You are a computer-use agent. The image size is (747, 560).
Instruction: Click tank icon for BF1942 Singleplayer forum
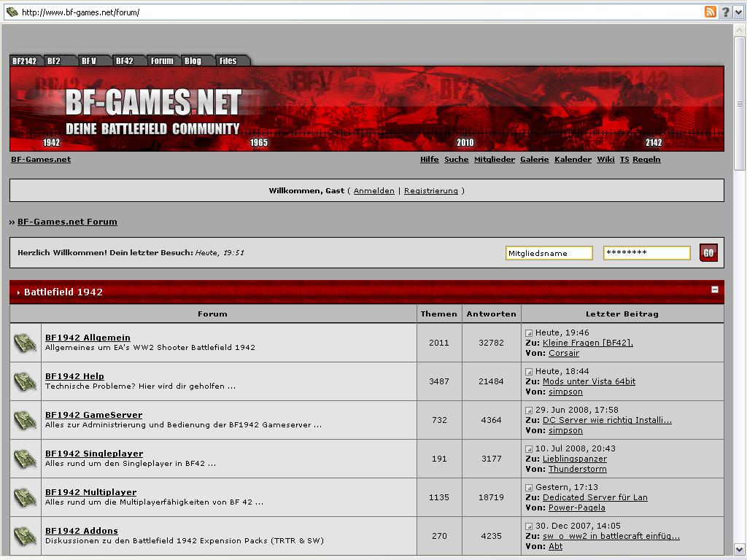[x=25, y=459]
